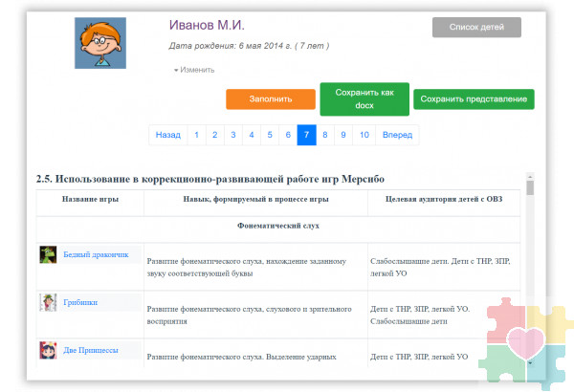Viewport: 574px width, 392px height.
Task: Open the Бедный дракончик game link
Action: coord(95,254)
